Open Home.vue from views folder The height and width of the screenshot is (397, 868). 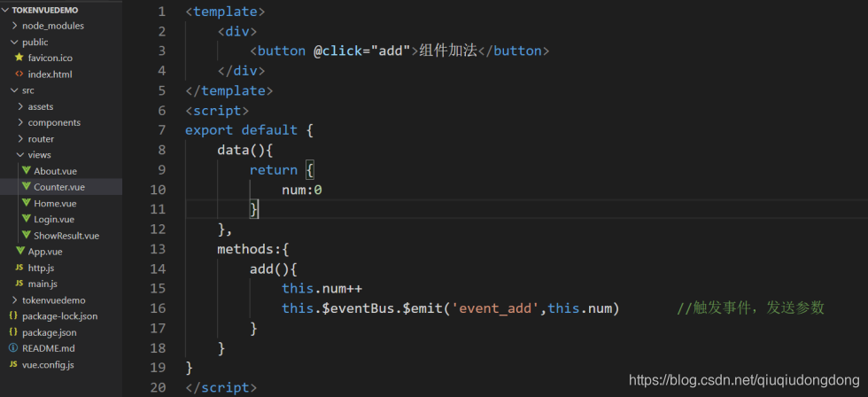tap(55, 203)
